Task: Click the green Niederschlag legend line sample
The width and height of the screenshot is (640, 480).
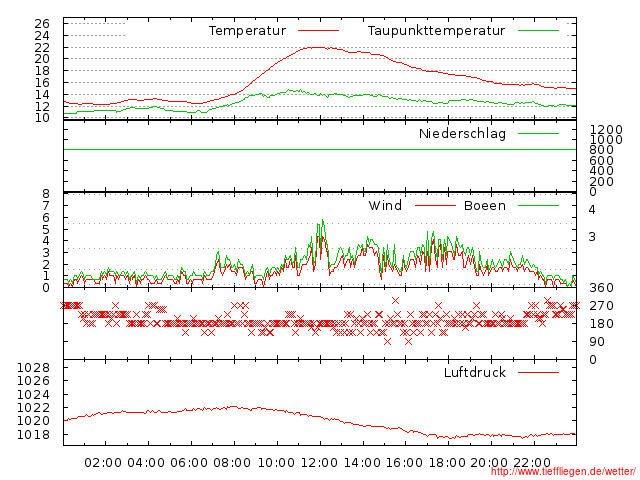Action: (538, 133)
